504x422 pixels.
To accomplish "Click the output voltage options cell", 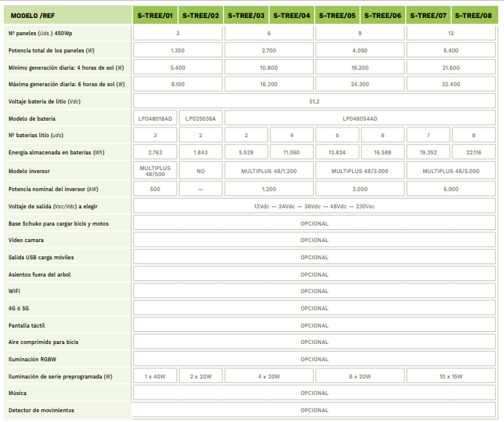I will 314,206.
